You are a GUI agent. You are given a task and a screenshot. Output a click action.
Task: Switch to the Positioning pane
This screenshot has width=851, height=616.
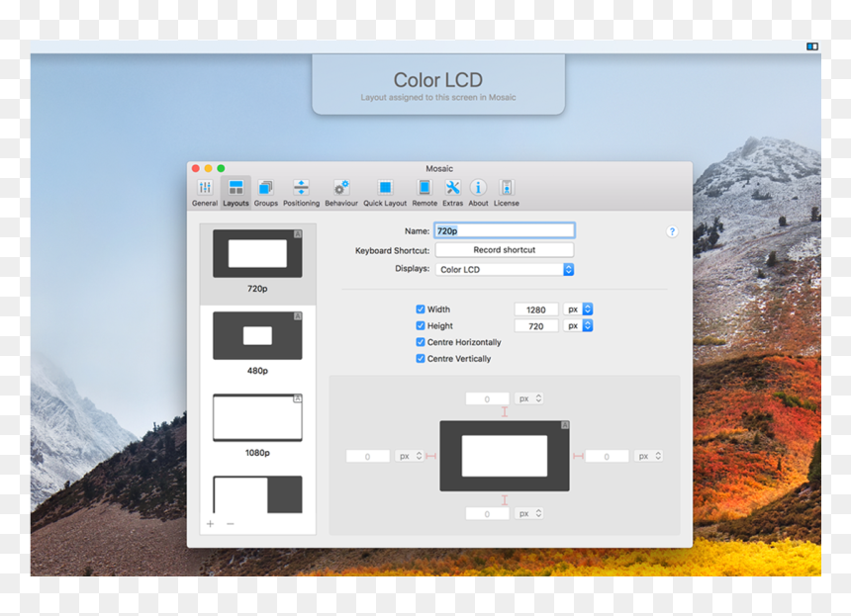301,193
